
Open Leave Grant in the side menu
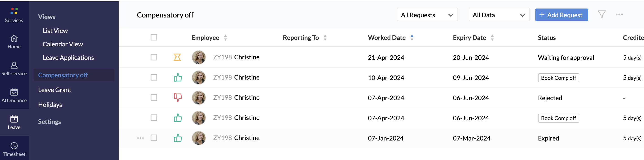coord(55,90)
